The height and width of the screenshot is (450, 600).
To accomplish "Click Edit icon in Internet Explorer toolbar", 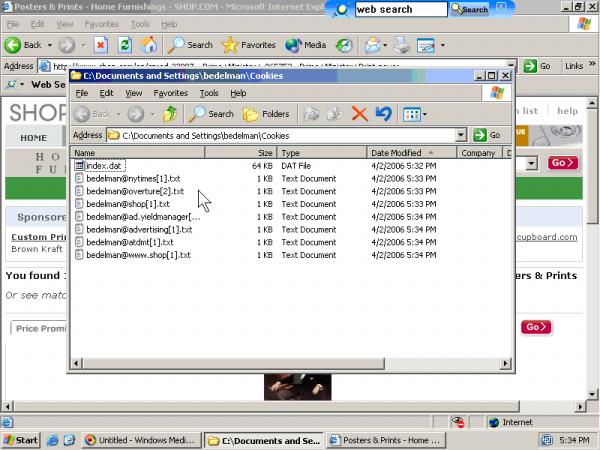I will [x=426, y=45].
